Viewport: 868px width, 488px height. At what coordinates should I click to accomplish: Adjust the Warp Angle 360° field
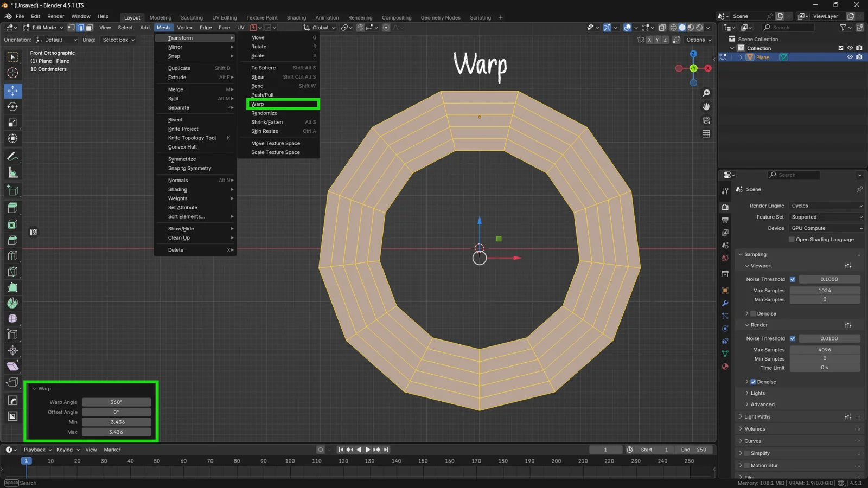116,402
